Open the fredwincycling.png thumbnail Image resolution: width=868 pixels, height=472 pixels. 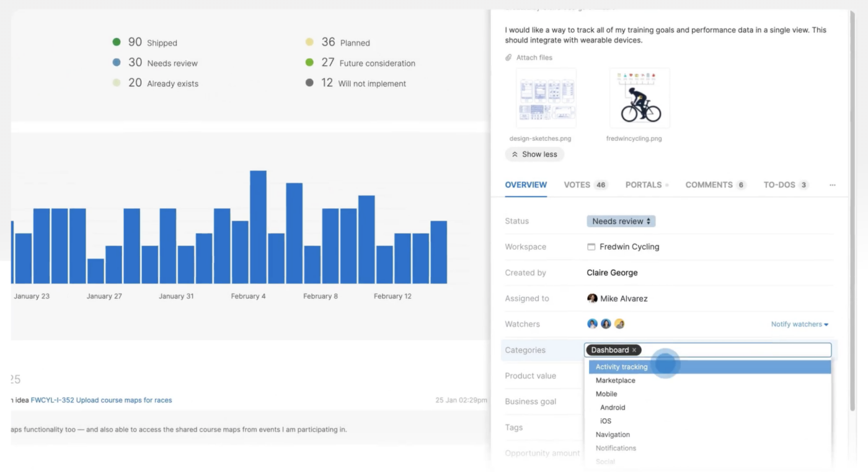tap(639, 98)
